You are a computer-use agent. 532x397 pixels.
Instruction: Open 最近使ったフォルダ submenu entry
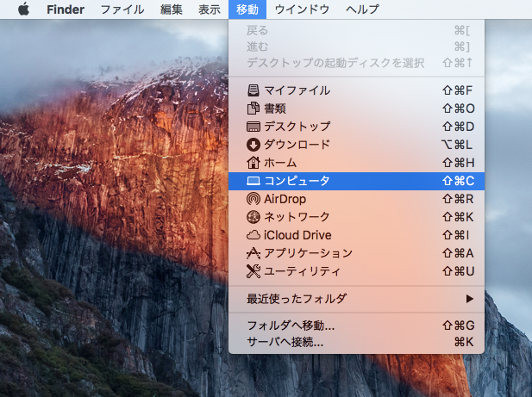click(357, 299)
